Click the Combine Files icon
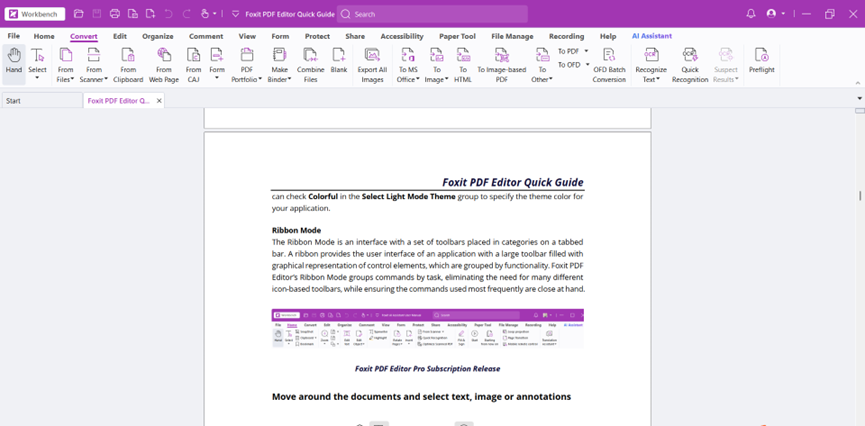The image size is (865, 426). coord(311,64)
